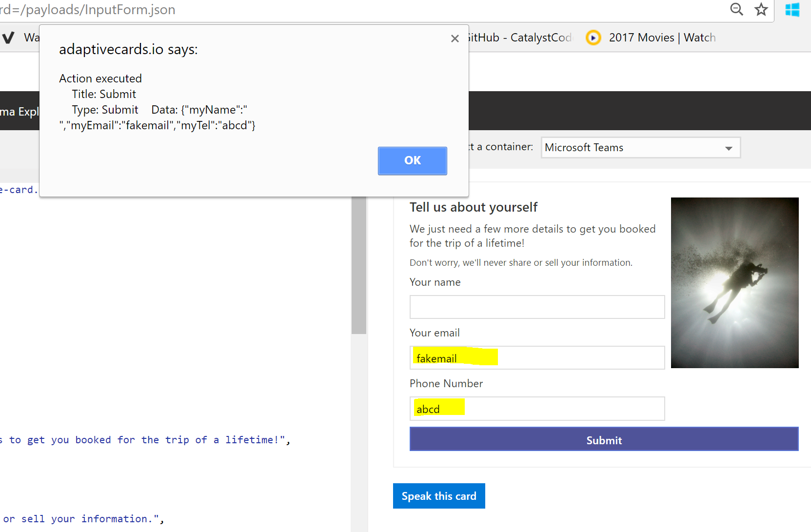Click the V favicon on the bookmarks bar

8,37
